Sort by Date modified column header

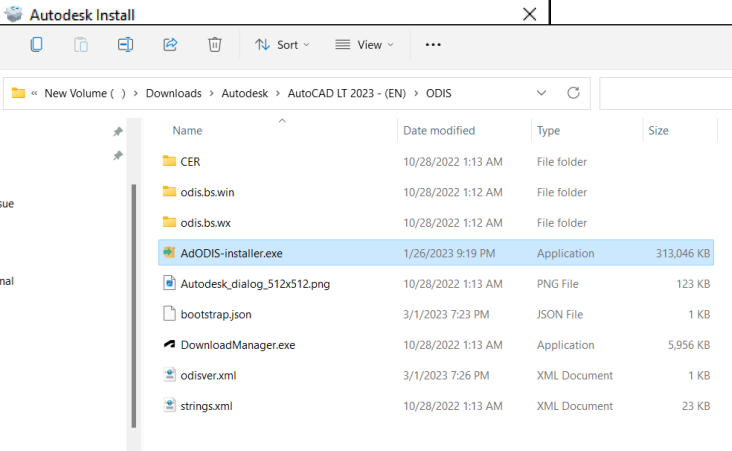pyautogui.click(x=439, y=131)
